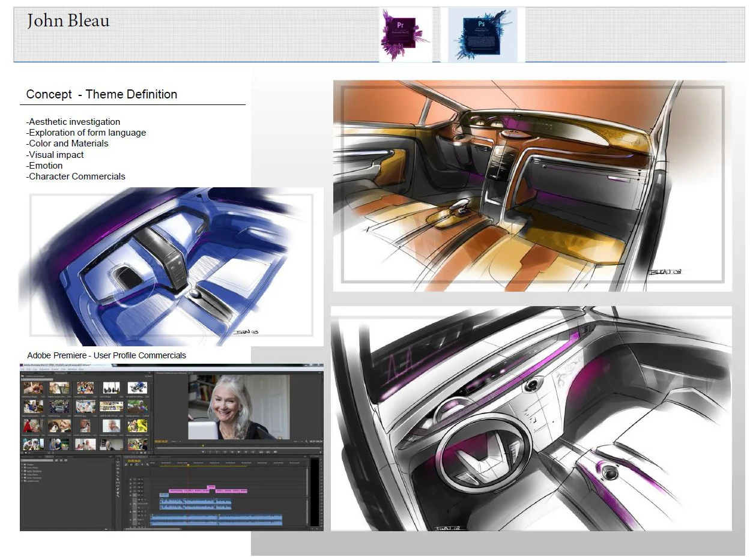Open the Project panel flyout menu
The height and width of the screenshot is (560, 750).
click(150, 373)
